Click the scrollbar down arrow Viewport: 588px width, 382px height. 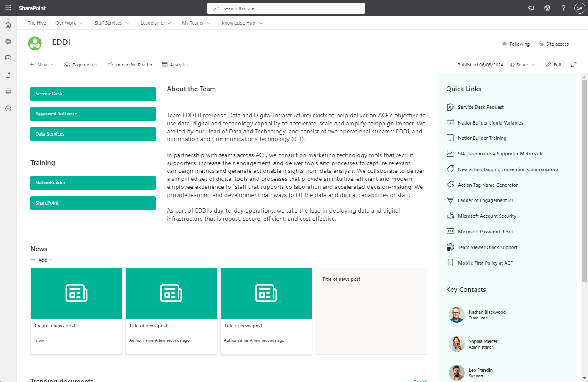tap(585, 378)
